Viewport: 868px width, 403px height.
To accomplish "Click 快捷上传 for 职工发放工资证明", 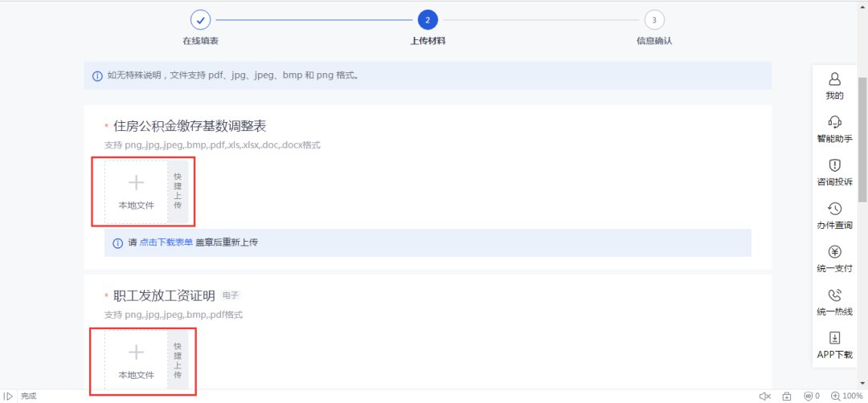I will click(178, 361).
